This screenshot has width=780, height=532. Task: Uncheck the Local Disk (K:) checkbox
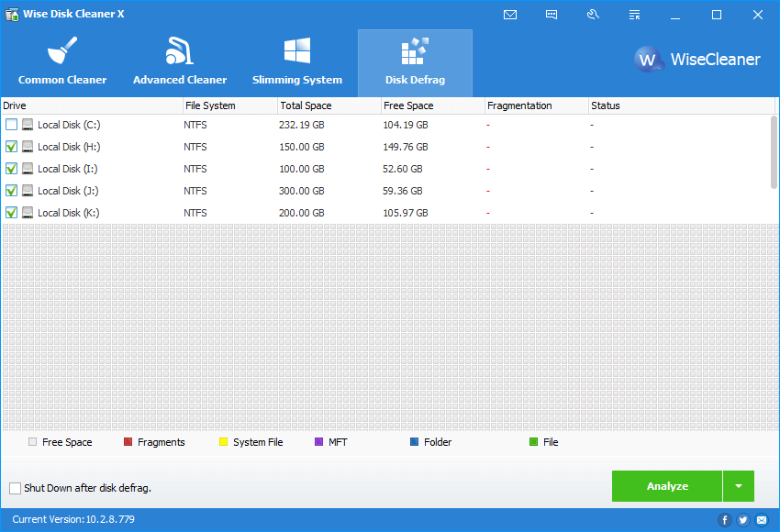pyautogui.click(x=11, y=213)
